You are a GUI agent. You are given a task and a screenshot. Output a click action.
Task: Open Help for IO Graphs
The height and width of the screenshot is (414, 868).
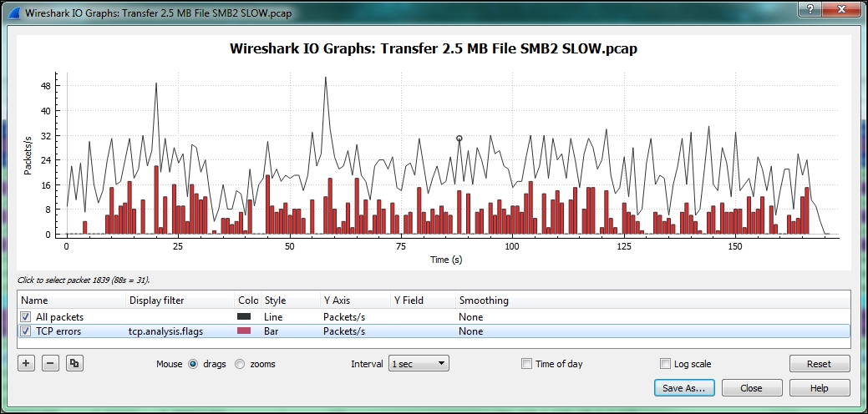coord(820,388)
